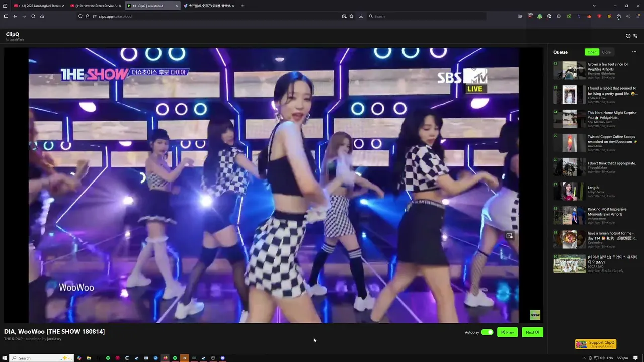Open the system tray hidden icons chevron
644x362 pixels.
[584, 358]
